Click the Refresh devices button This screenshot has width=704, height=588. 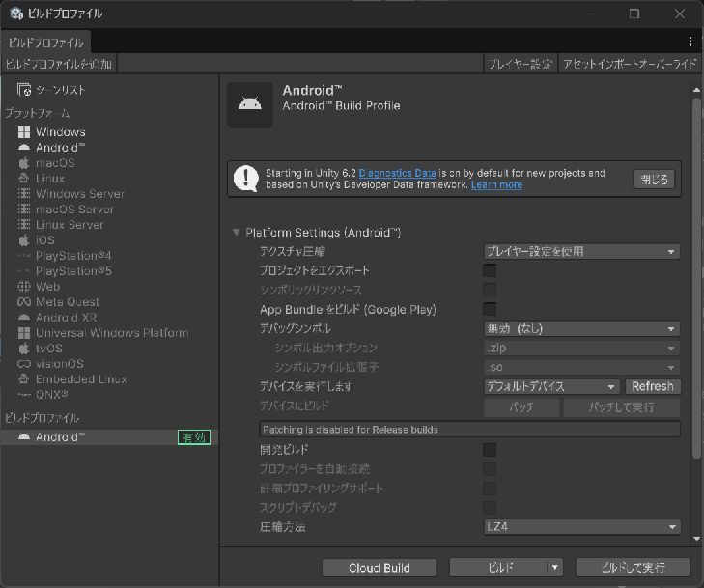click(653, 386)
